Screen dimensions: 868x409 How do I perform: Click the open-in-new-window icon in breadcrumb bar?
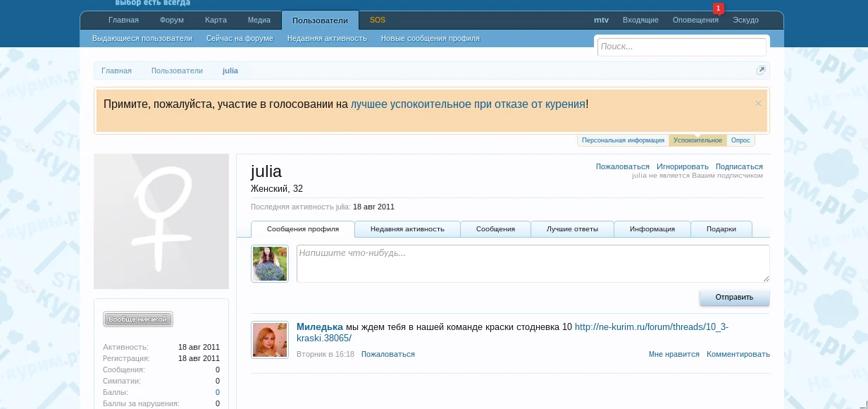(761, 71)
